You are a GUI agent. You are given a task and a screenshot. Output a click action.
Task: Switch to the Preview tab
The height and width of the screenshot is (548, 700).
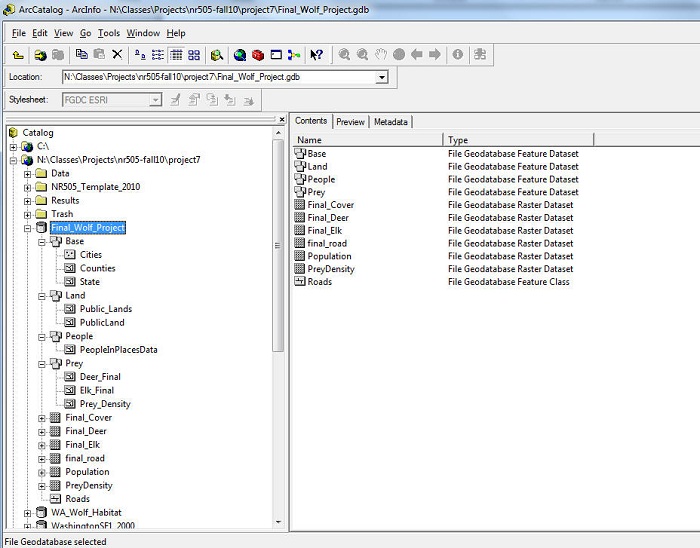pyautogui.click(x=350, y=122)
